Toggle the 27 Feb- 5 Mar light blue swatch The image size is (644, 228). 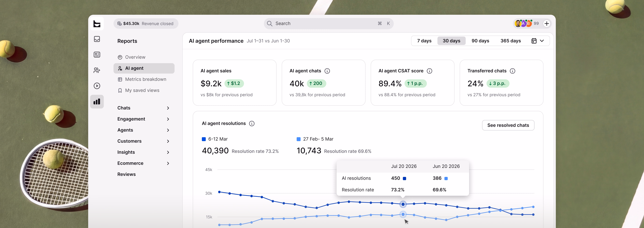[x=299, y=139]
